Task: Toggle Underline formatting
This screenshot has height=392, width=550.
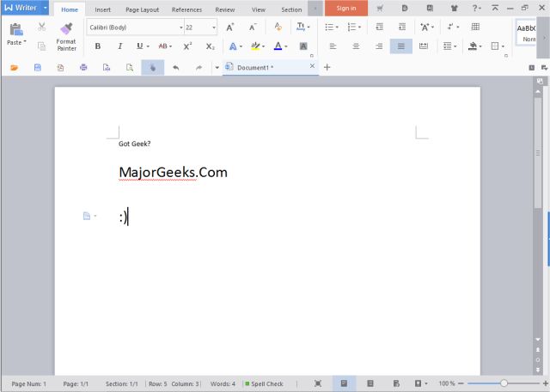Action: point(139,46)
